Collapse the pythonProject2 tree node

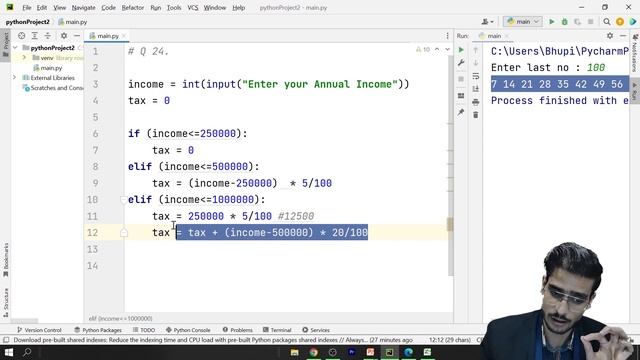(x=15, y=48)
